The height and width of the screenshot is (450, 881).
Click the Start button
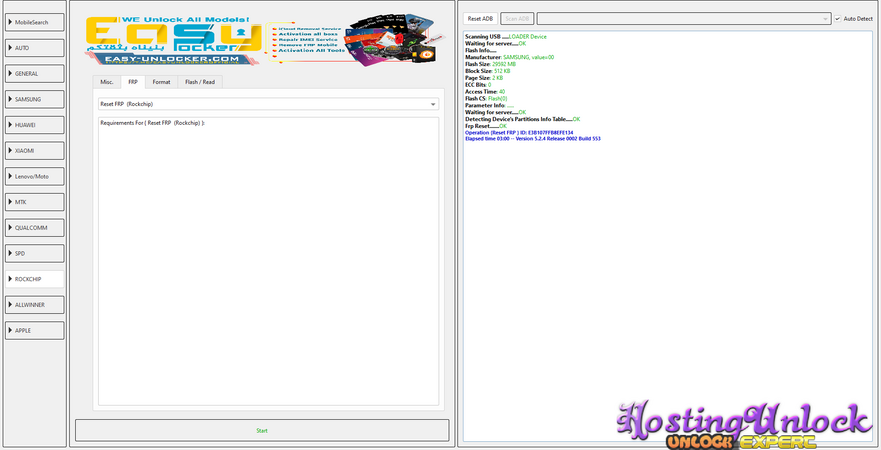[x=262, y=430]
